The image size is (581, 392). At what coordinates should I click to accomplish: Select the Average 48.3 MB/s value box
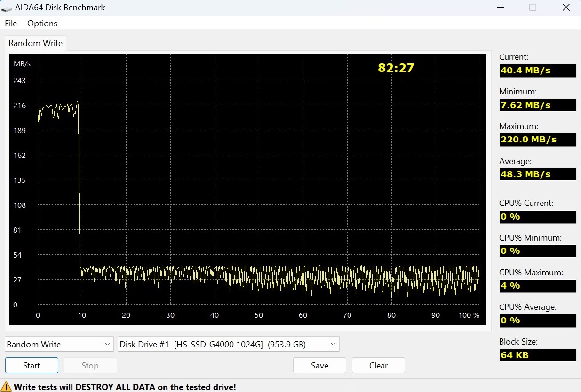point(537,174)
